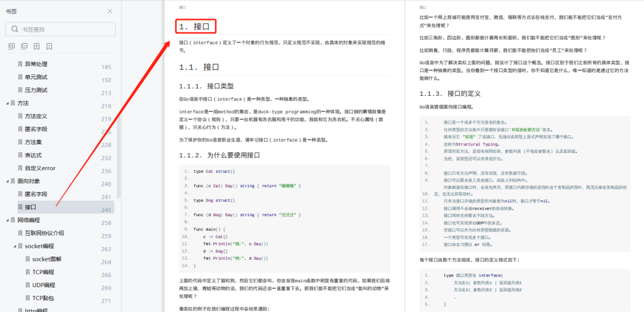Collapse the 方法 bookmark section
644x312 pixels.
click(x=7, y=104)
